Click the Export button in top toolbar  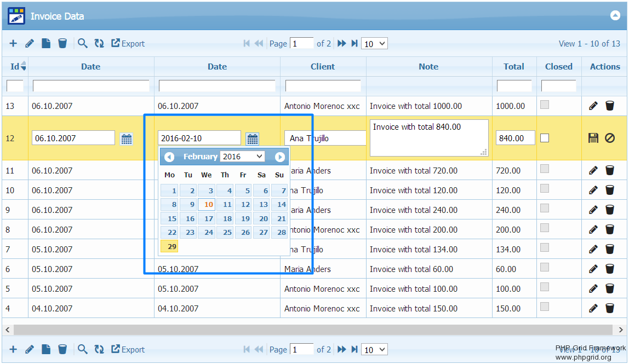[128, 43]
